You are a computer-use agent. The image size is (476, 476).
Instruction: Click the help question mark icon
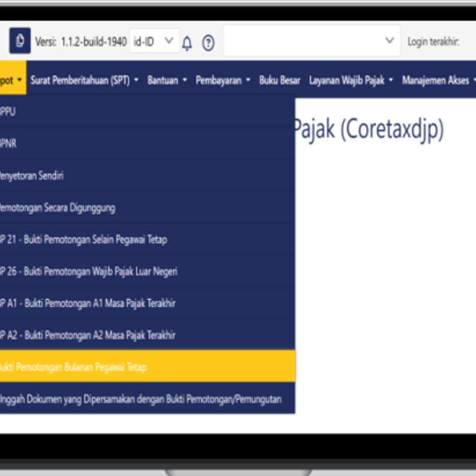[x=208, y=43]
